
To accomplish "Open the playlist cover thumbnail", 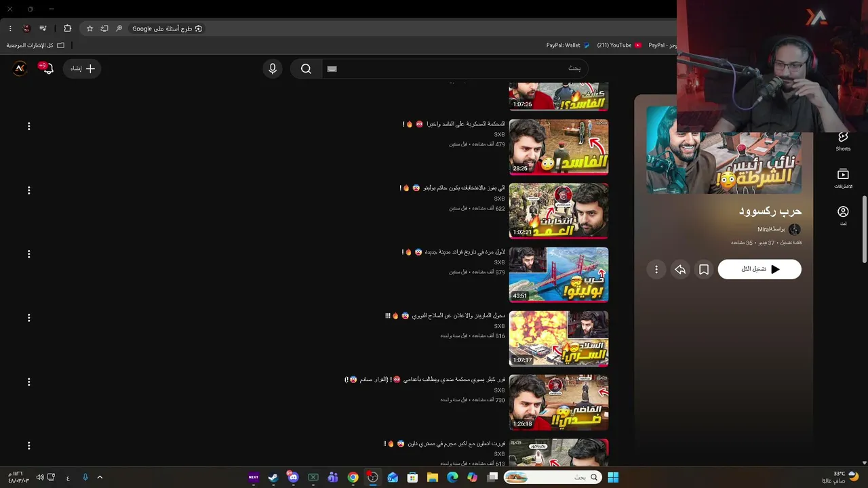I will click(x=724, y=150).
